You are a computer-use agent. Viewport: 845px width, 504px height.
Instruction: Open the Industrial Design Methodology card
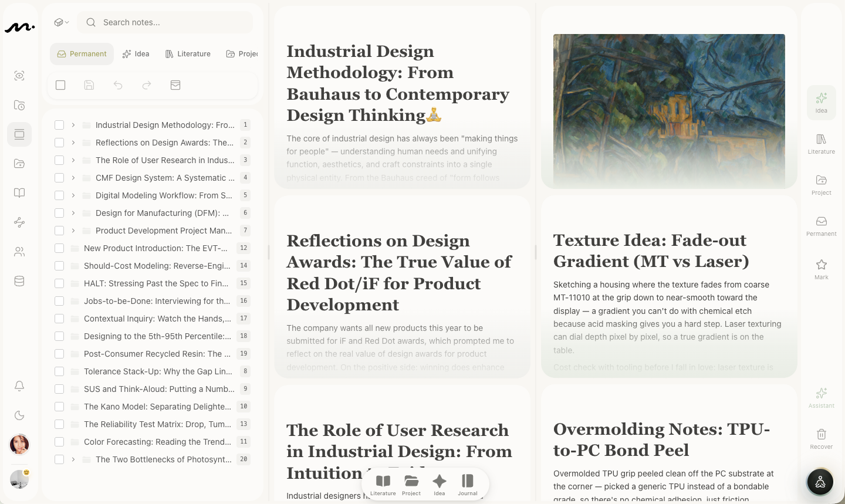tap(402, 97)
